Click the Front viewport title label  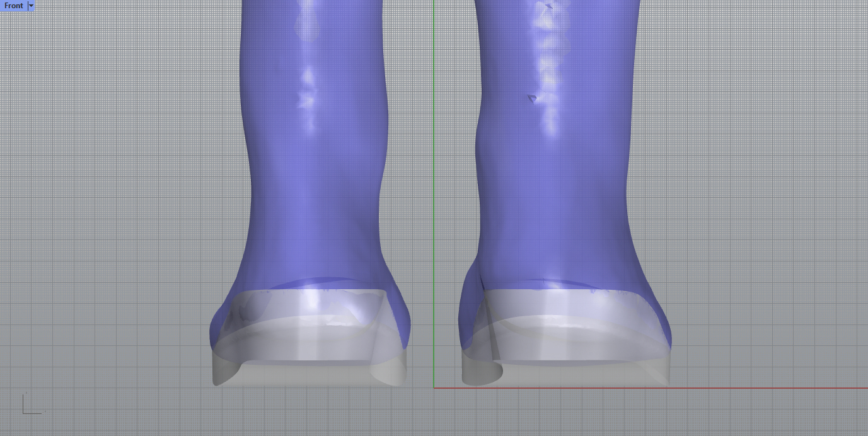pyautogui.click(x=13, y=6)
